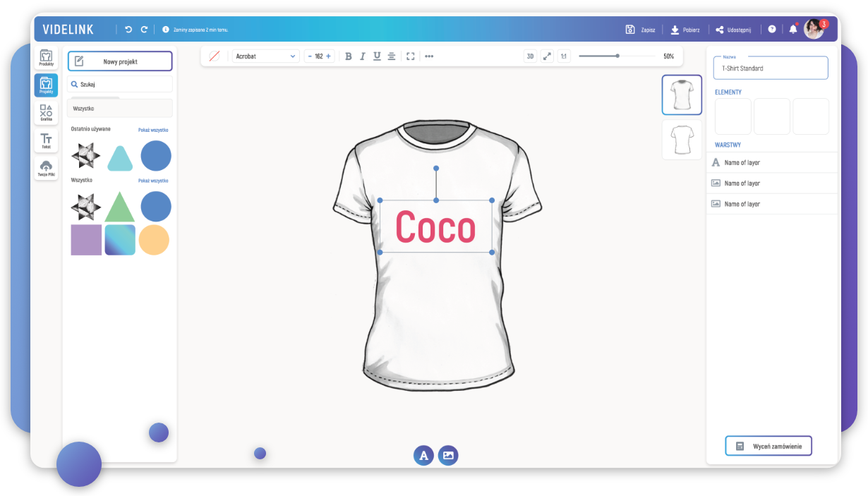Toggle italic text formatting
Screen dimensions: 868x496
coord(363,56)
